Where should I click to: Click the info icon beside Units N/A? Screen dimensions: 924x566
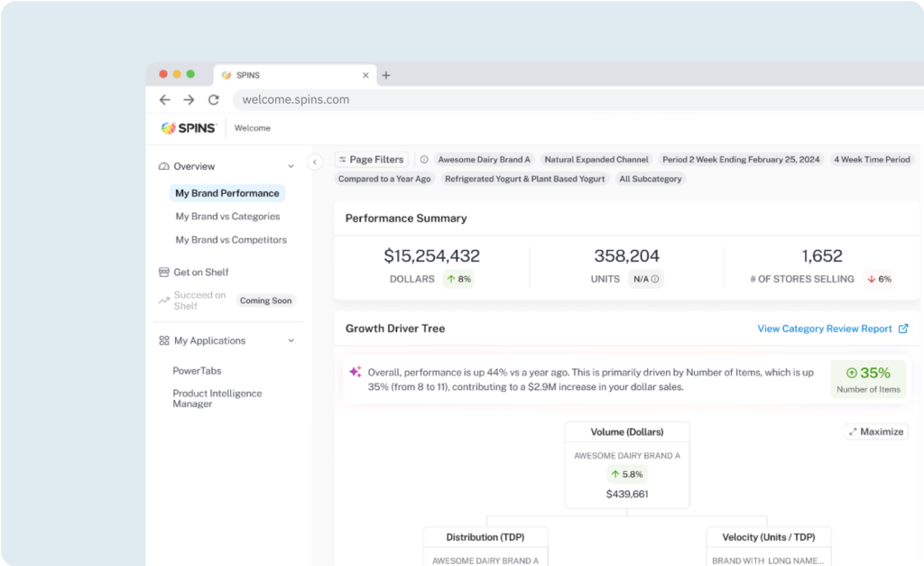pos(655,279)
